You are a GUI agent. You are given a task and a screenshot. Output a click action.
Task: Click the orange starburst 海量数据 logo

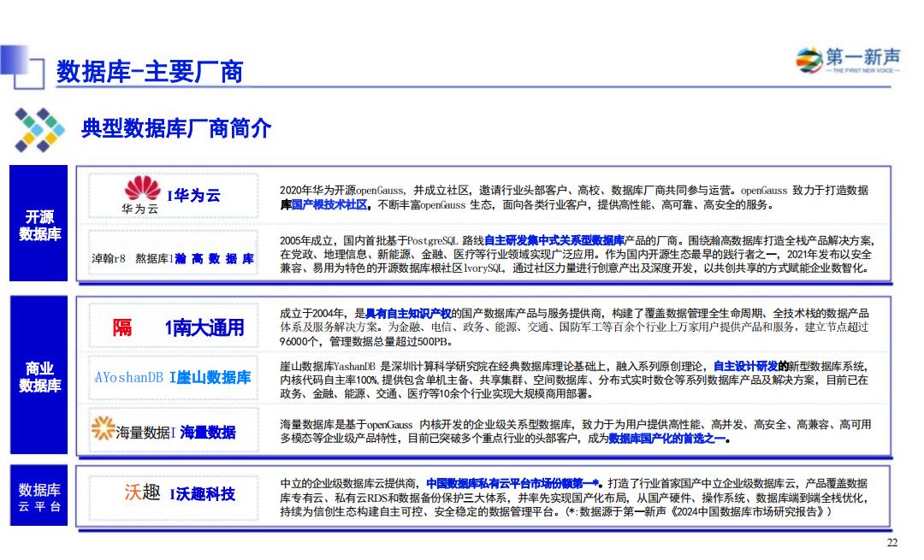102,428
